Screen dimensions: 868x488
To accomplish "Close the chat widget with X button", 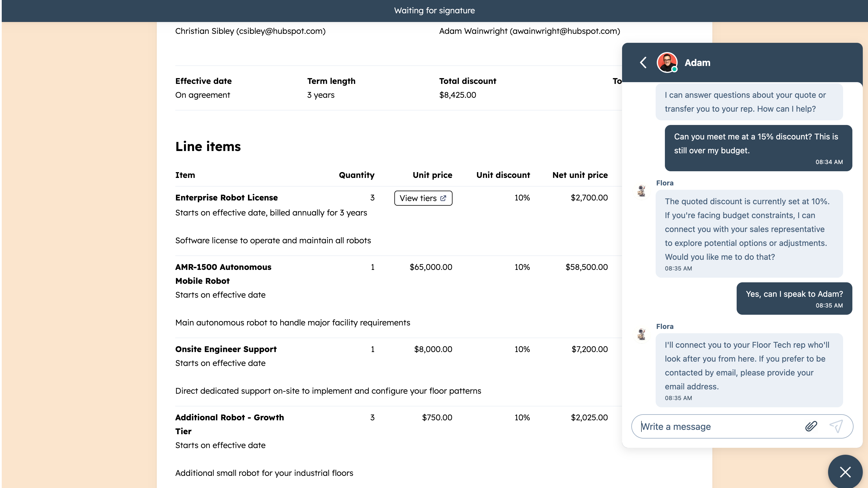I will click(x=845, y=472).
